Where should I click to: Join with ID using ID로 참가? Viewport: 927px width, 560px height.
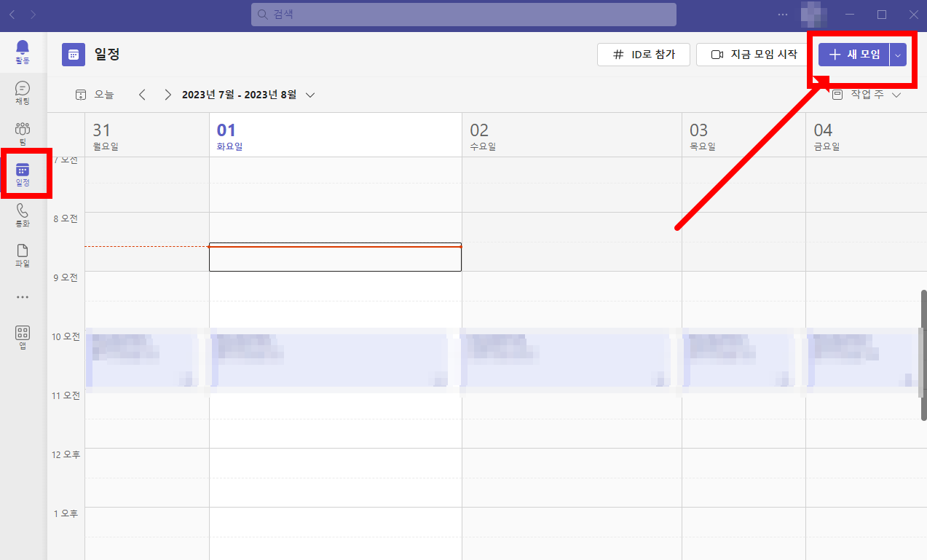click(x=644, y=55)
